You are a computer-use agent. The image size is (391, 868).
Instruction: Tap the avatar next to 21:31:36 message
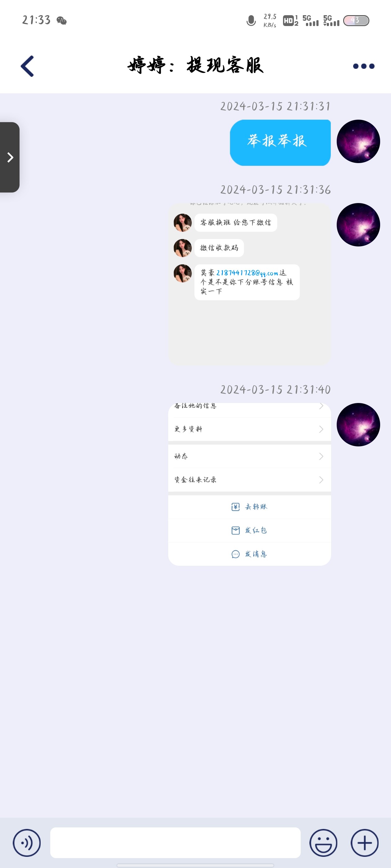pos(358,225)
